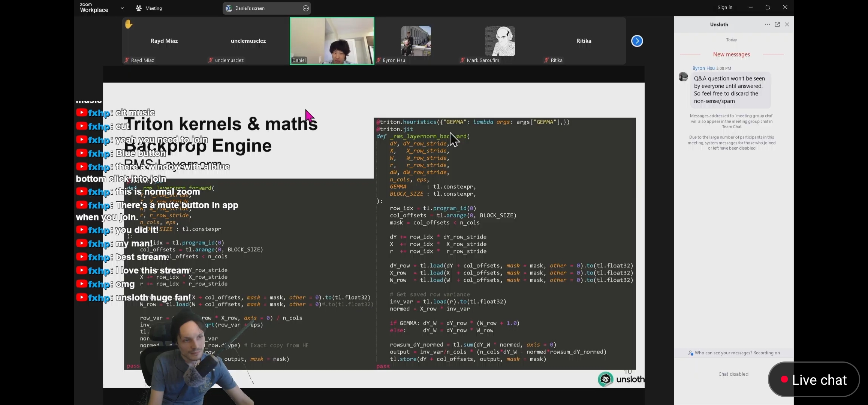The height and width of the screenshot is (405, 868).
Task: Show next participants with blue arrow
Action: tap(637, 41)
